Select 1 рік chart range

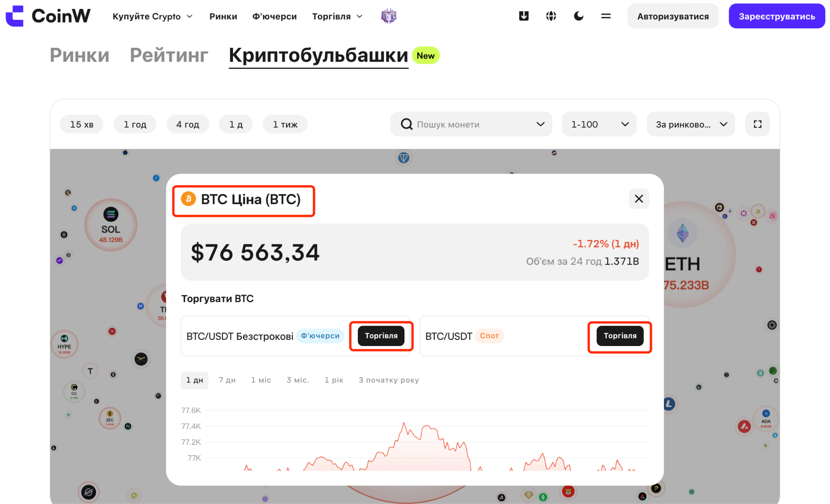coord(334,380)
